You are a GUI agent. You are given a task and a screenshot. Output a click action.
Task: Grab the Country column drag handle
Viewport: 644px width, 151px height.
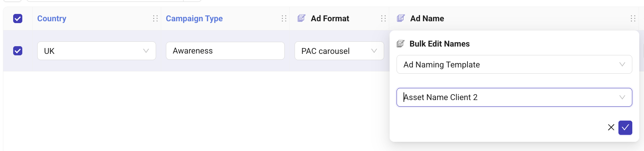[155, 18]
